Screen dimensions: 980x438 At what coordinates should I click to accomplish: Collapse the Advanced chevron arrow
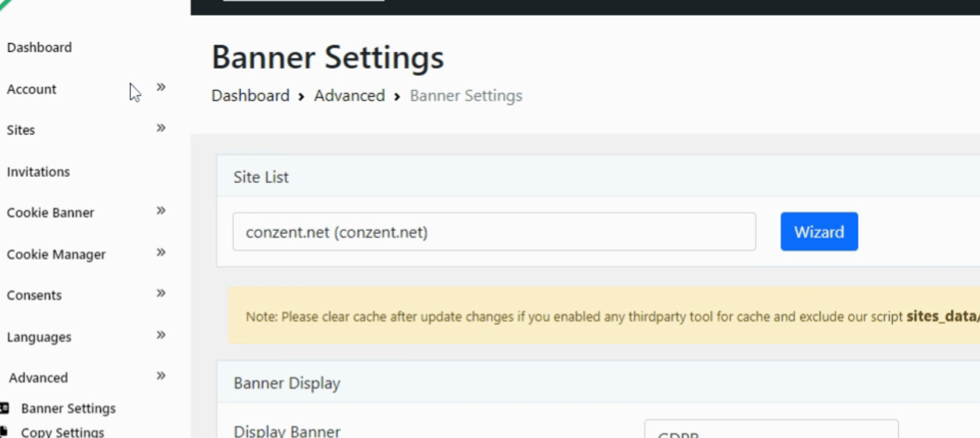pos(161,376)
